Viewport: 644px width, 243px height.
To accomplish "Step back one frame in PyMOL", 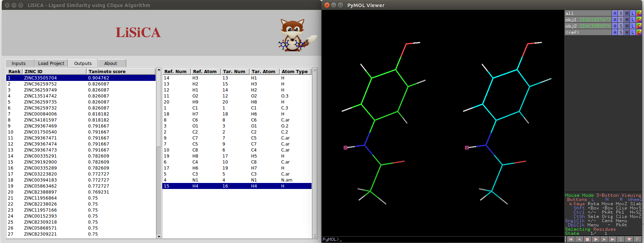I will [579, 239].
